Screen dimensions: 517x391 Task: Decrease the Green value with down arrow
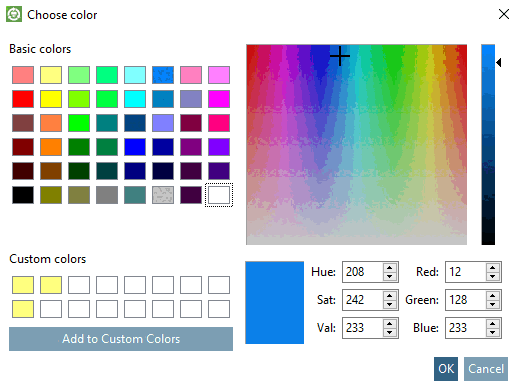[x=492, y=304]
